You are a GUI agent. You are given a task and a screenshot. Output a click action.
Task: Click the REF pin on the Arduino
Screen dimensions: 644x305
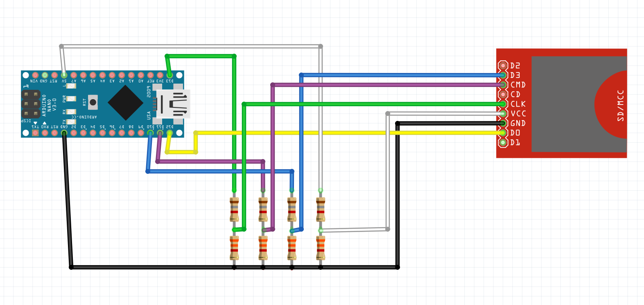click(150, 75)
